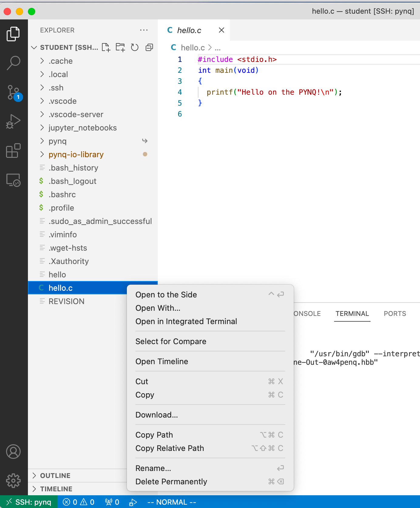
Task: Collapse all folders in Explorer
Action: [149, 47]
